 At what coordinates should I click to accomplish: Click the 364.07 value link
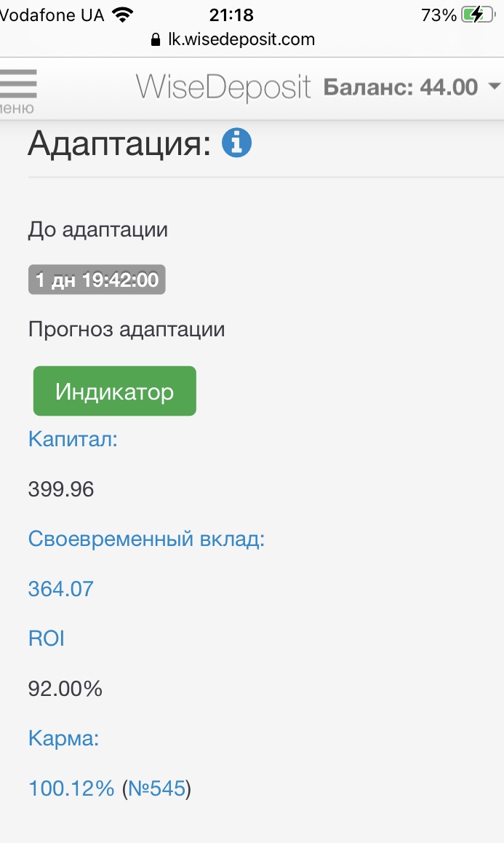(61, 588)
